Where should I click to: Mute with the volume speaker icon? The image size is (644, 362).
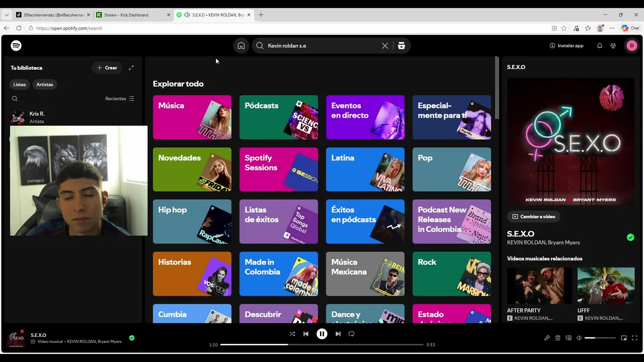click(579, 338)
